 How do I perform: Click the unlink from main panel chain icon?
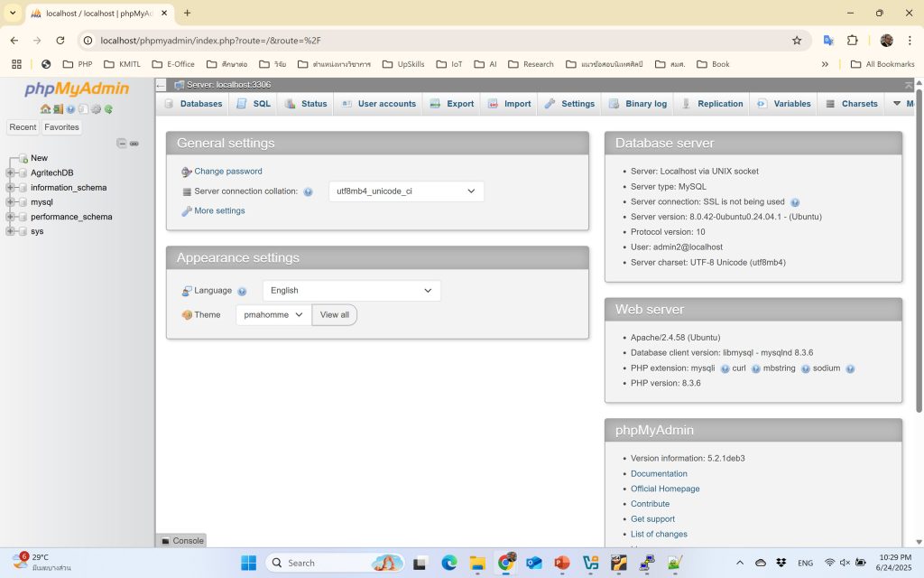[134, 144]
